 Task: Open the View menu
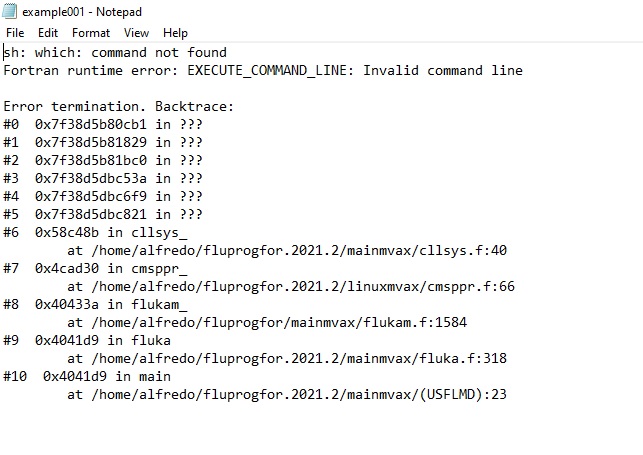137,33
